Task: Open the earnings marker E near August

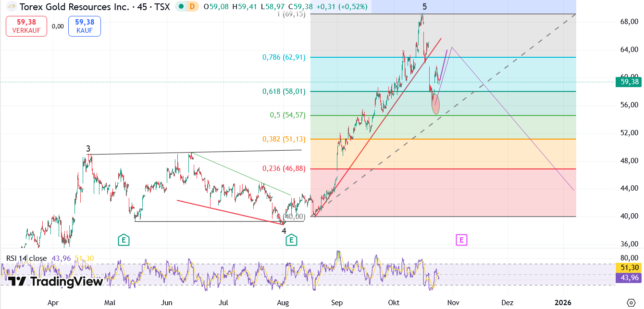Action: (x=291, y=240)
